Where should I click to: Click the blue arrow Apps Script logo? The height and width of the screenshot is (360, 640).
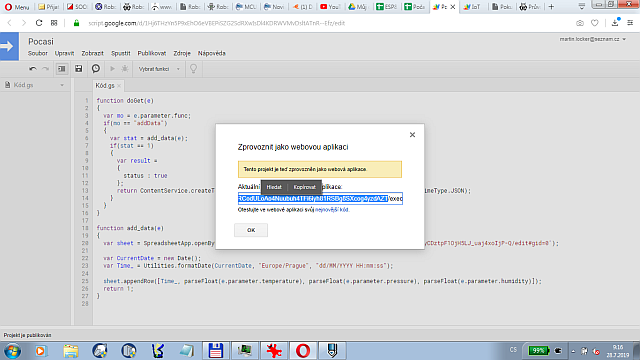(x=9, y=47)
